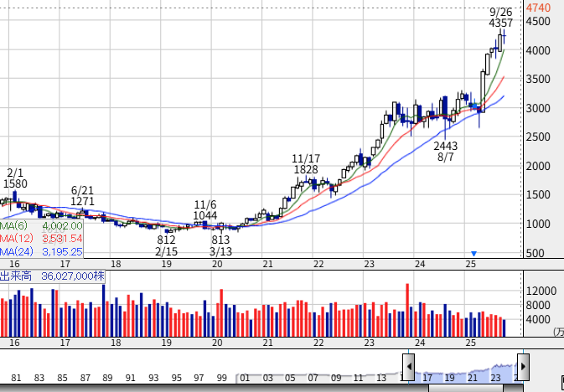Click the 2/1 1580 peak annotation
This screenshot has width=564, height=392.
click(x=15, y=178)
